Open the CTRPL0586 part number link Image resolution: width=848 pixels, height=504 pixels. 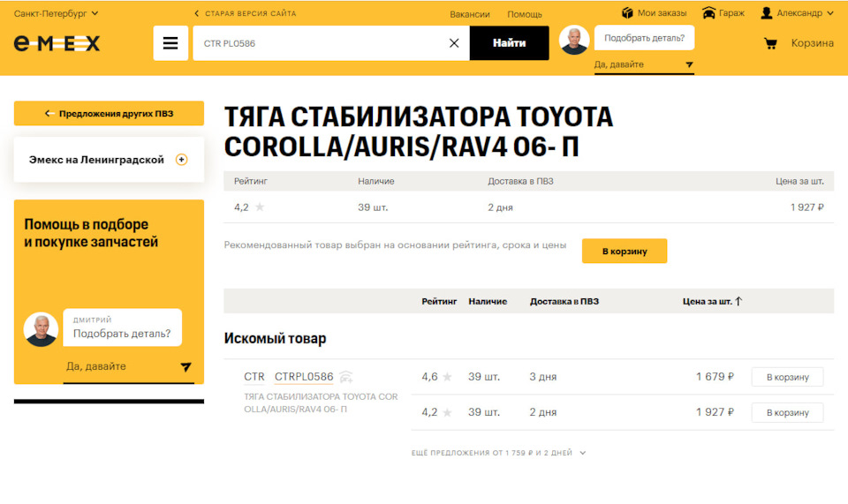click(x=304, y=377)
